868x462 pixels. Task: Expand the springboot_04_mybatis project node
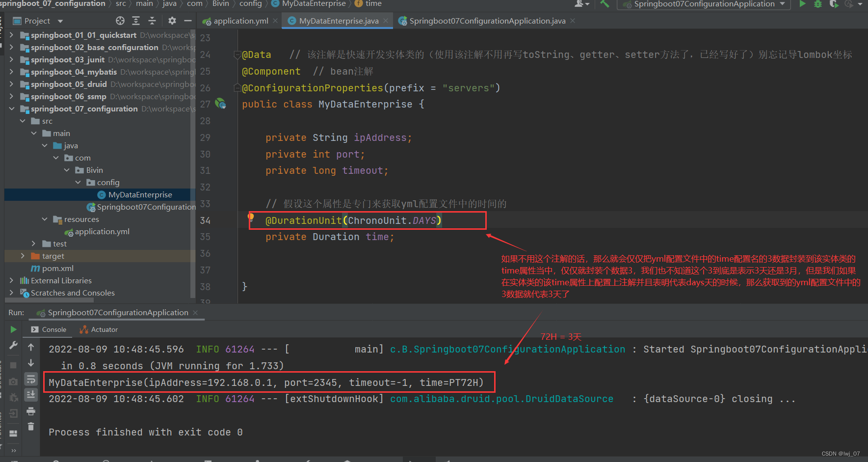click(x=11, y=72)
